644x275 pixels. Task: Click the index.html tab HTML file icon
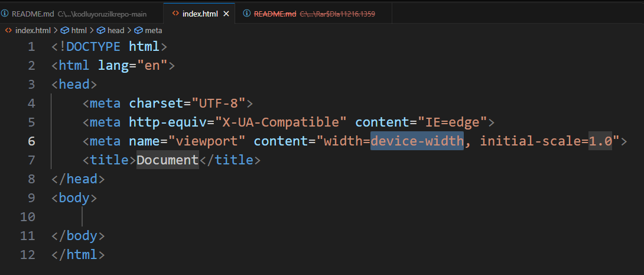(175, 14)
